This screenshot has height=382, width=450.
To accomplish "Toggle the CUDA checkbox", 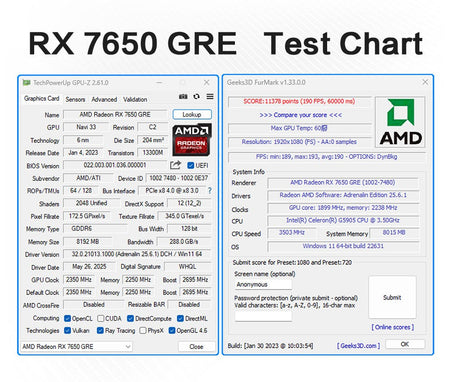I will (x=100, y=318).
